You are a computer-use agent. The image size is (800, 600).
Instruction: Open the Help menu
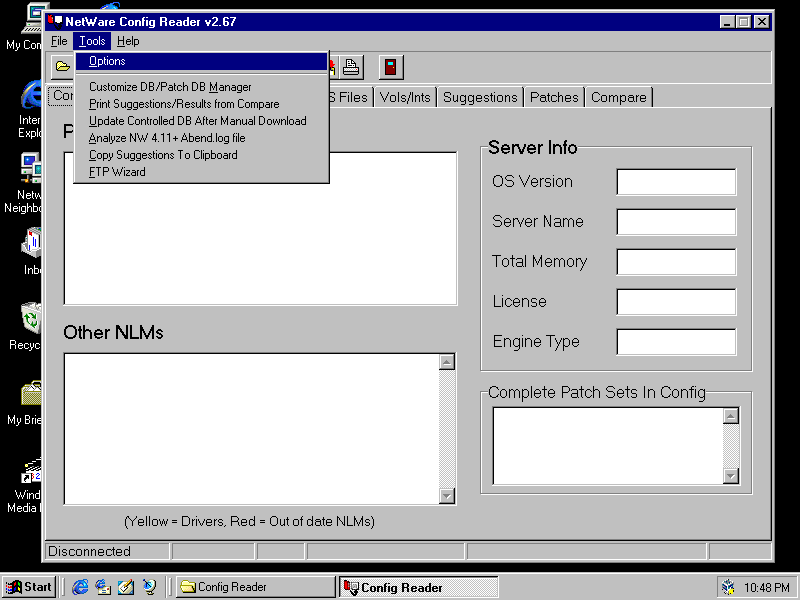[x=128, y=41]
